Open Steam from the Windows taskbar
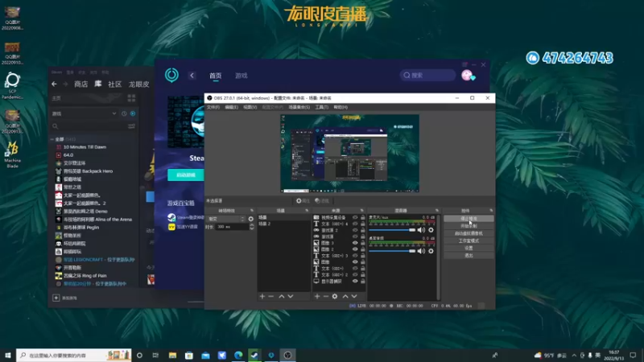The image size is (644, 362). [254, 355]
